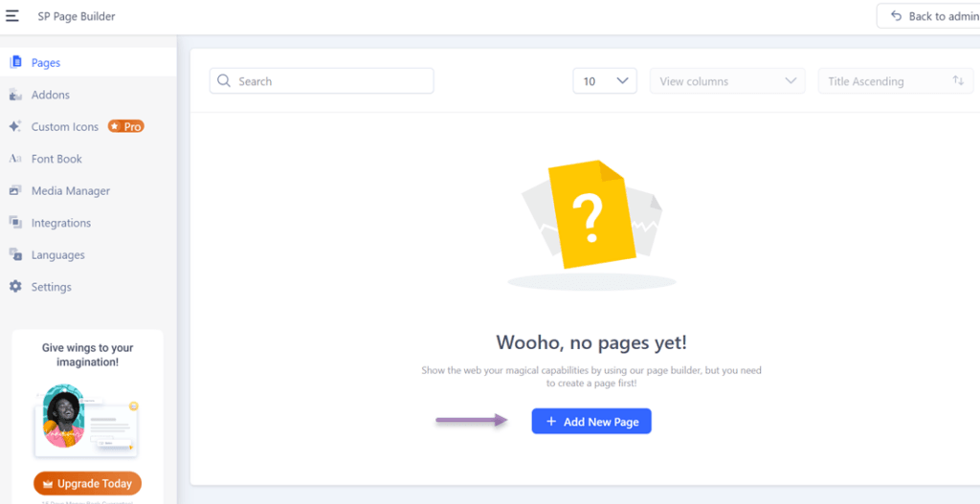Expand the View columns dropdown
This screenshot has height=504, width=980.
[727, 81]
